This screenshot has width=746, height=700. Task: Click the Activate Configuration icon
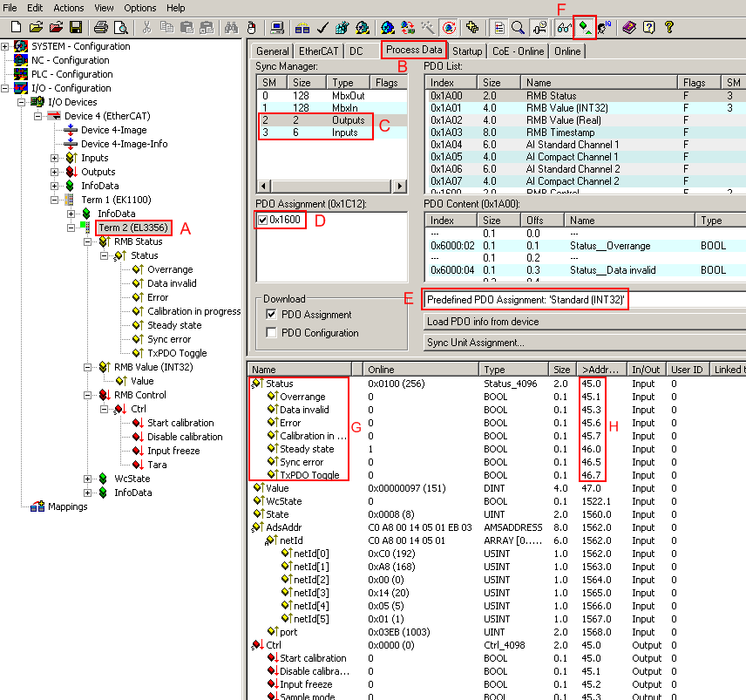[x=342, y=28]
